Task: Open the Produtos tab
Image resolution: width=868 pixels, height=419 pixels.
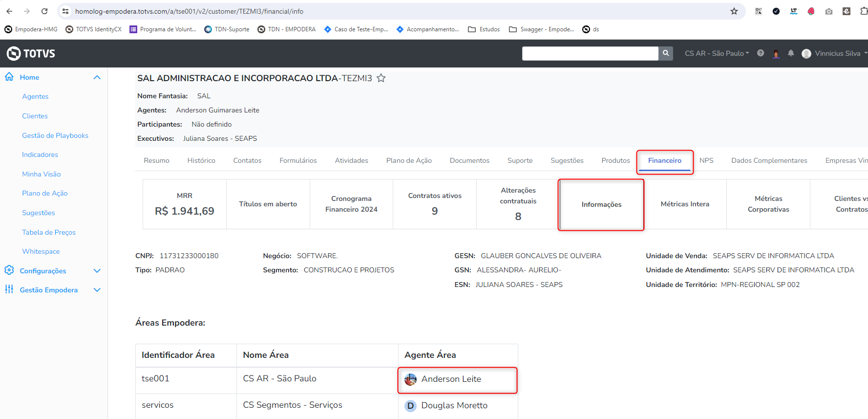Action: [615, 160]
